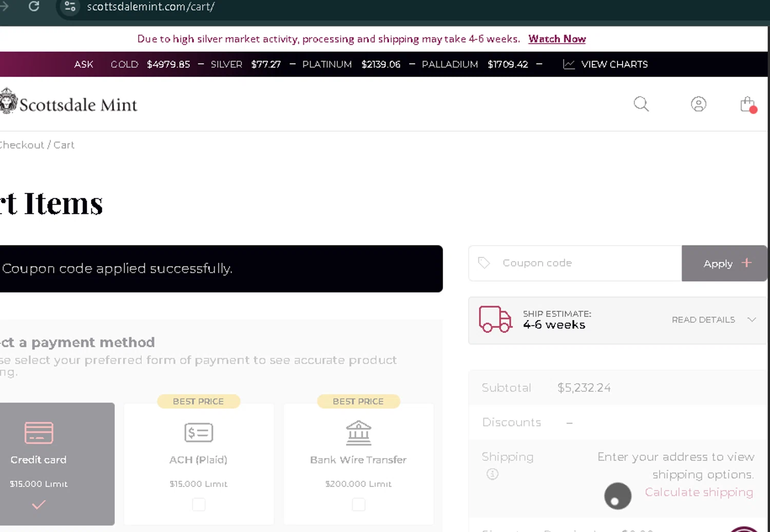Reload the page with the browser refresh icon
Image resolution: width=770 pixels, height=532 pixels.
pyautogui.click(x=34, y=6)
